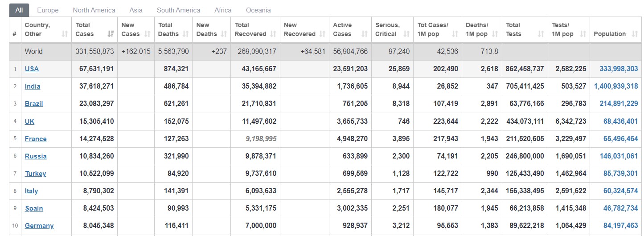644x236 pixels.
Task: Open the Russia country link
Action: pyautogui.click(x=36, y=156)
